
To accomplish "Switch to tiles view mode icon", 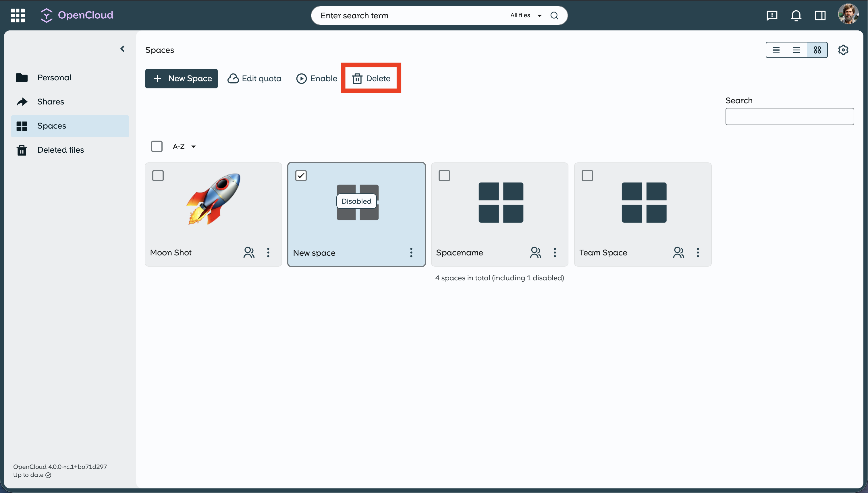I will pyautogui.click(x=817, y=50).
